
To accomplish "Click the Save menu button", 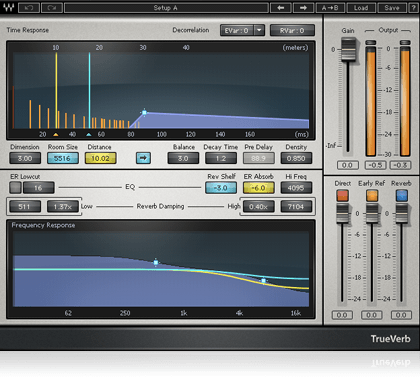I will (x=392, y=7).
